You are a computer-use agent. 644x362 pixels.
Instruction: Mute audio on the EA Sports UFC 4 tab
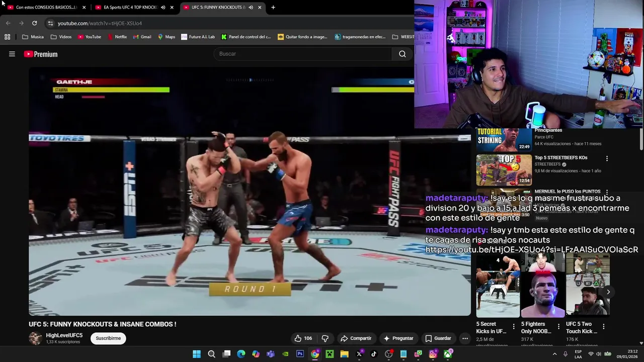[x=163, y=8]
